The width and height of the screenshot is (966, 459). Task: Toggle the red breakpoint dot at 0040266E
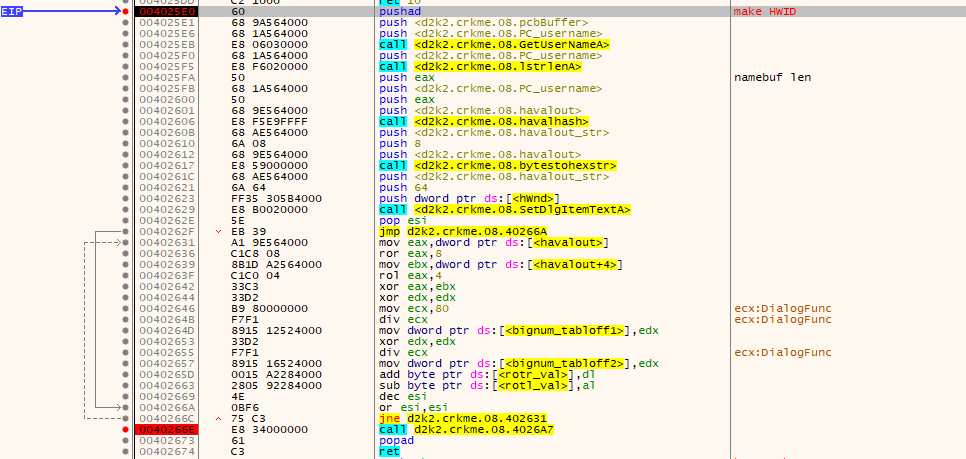126,429
